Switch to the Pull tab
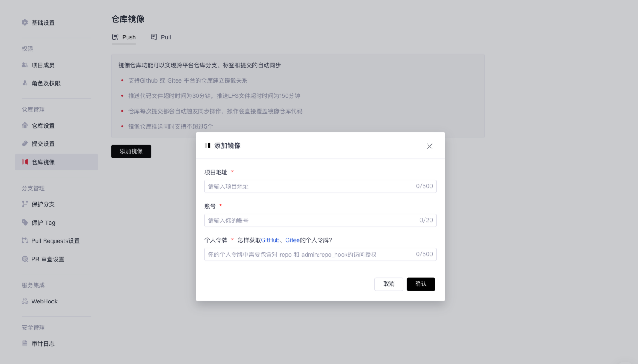The width and height of the screenshot is (638, 364). coord(161,37)
